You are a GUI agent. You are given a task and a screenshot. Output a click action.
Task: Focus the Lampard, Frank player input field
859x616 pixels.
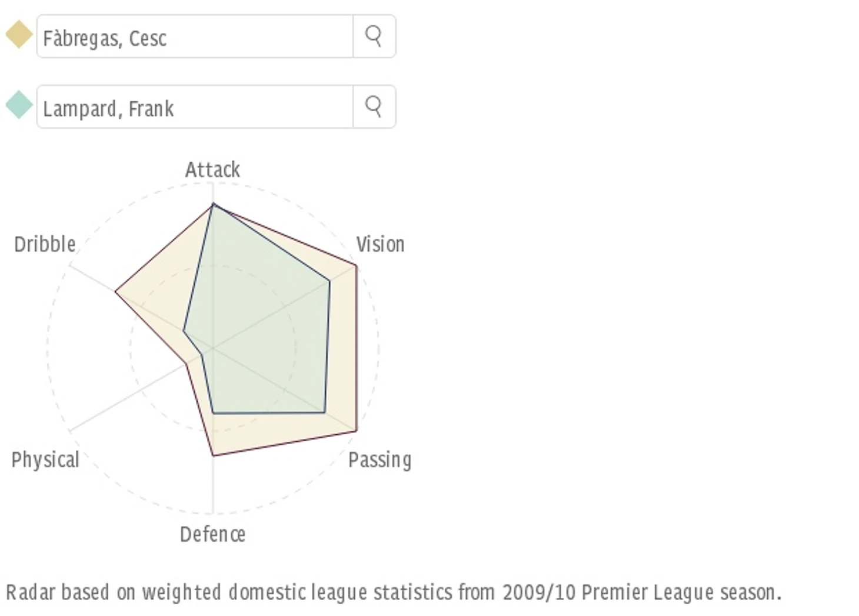[x=195, y=106]
